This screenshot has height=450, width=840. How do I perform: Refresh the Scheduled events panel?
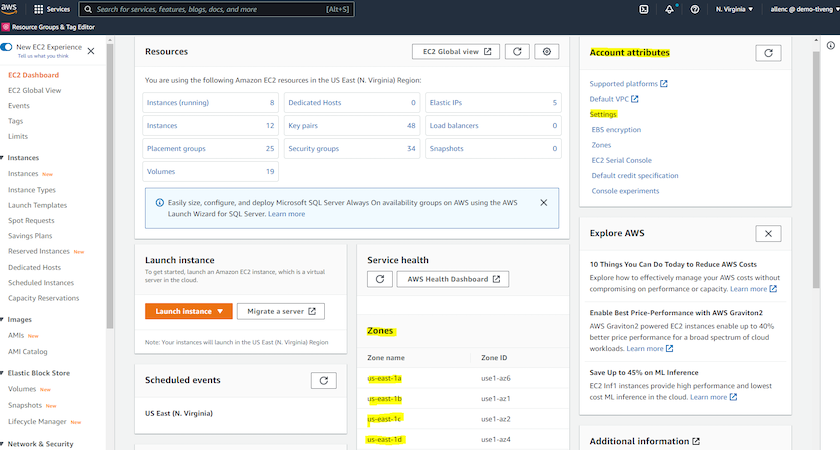[323, 380]
